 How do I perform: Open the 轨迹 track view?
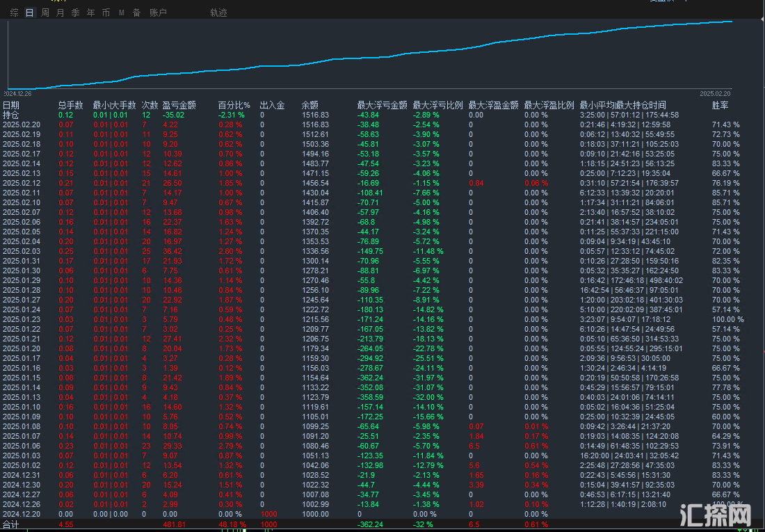tap(218, 13)
